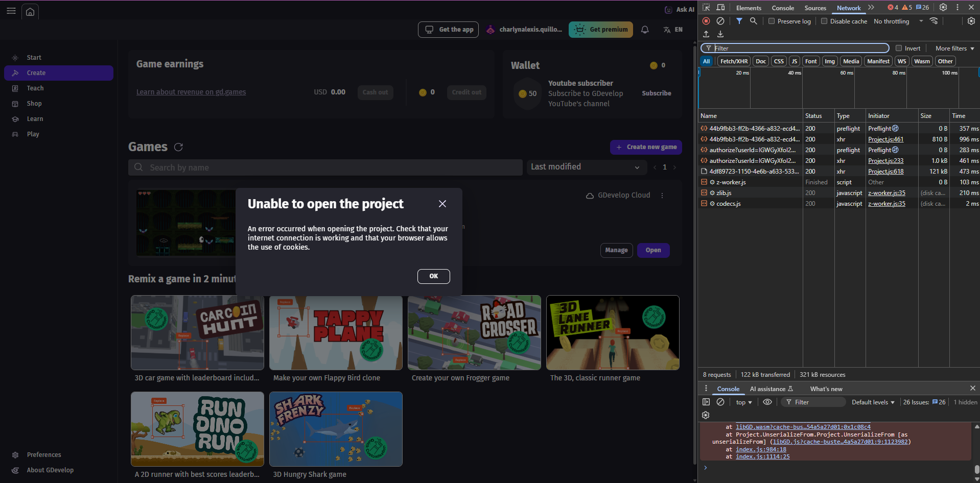Image resolution: width=980 pixels, height=483 pixels.
Task: Check the Invert filter checkbox
Action: pyautogui.click(x=899, y=48)
